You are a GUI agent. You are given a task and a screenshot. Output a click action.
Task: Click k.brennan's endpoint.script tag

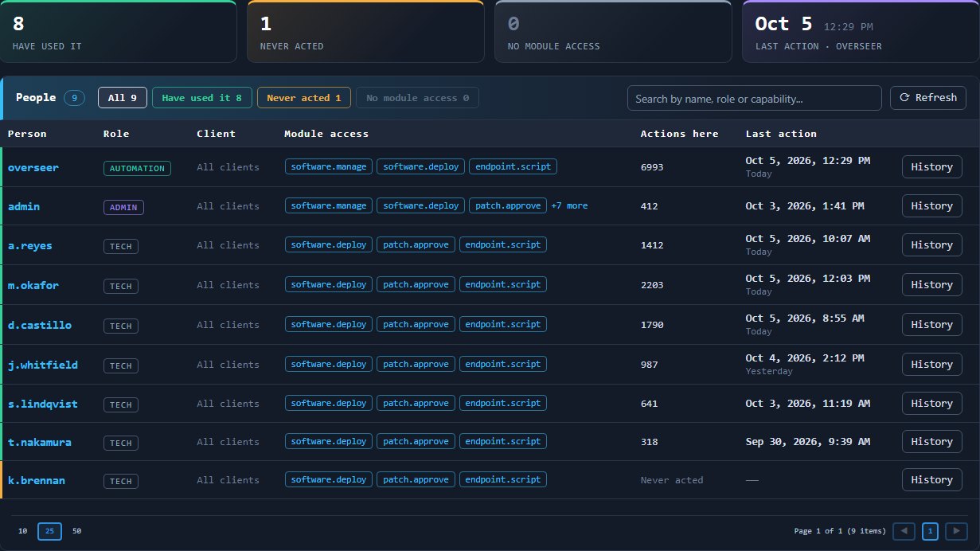tap(503, 480)
